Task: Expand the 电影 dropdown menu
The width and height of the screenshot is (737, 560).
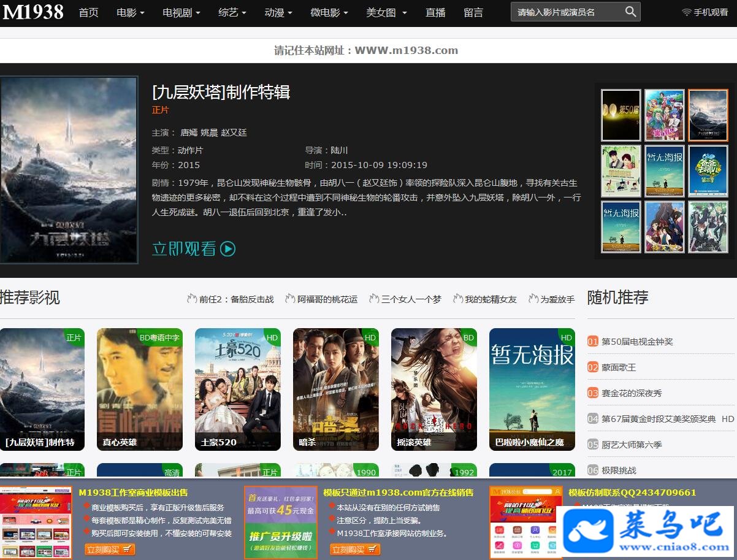Action: (131, 12)
